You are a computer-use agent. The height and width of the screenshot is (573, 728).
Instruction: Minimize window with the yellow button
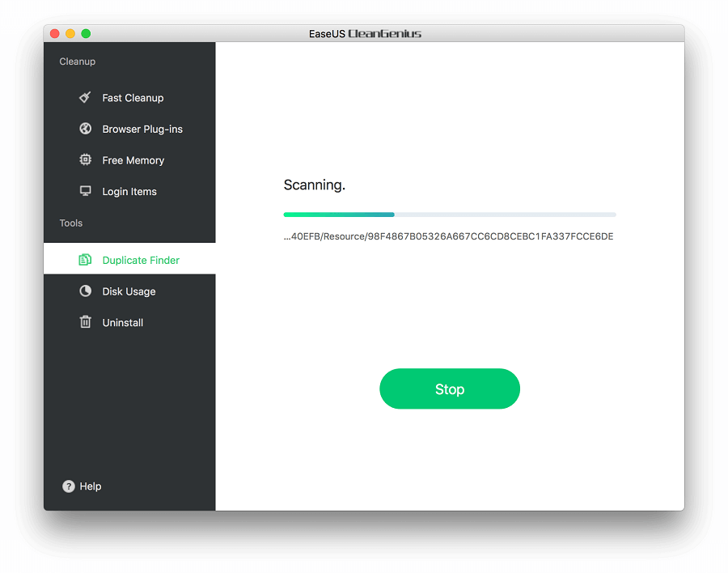[70, 33]
